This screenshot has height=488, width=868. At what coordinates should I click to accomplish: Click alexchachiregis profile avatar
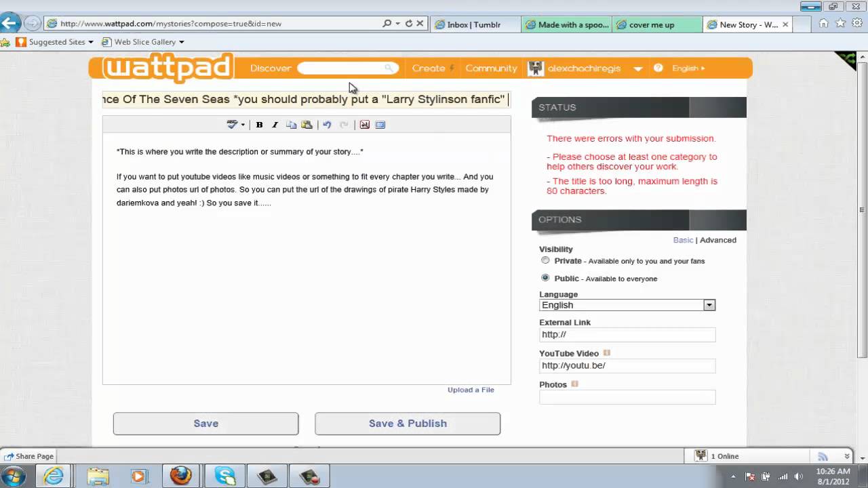coord(536,68)
